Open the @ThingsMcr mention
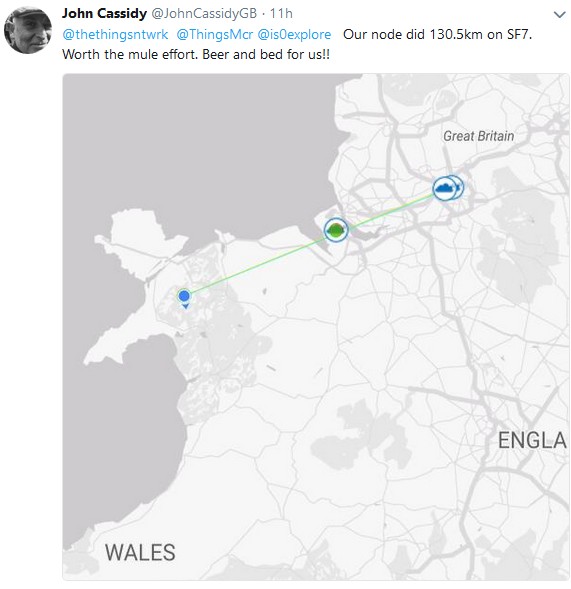Screen dimensions: 571x589 [x=215, y=35]
